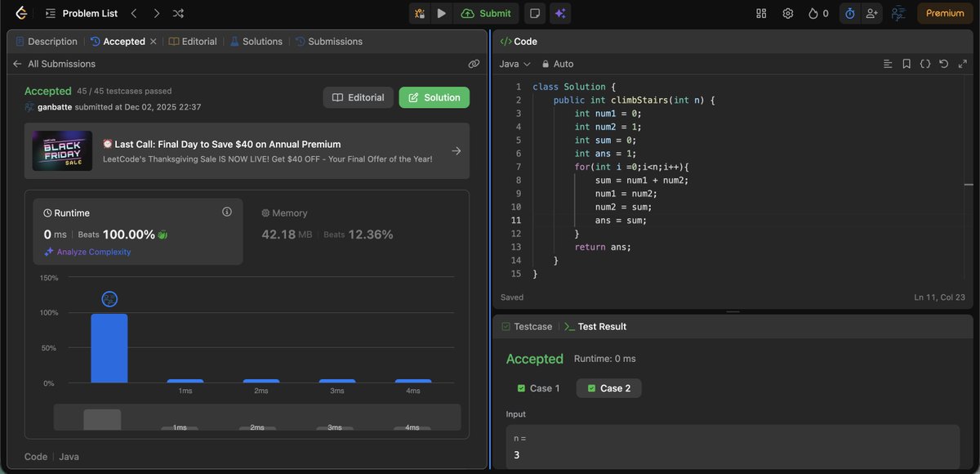Run the code with play icon
The image size is (980, 474).
[441, 13]
